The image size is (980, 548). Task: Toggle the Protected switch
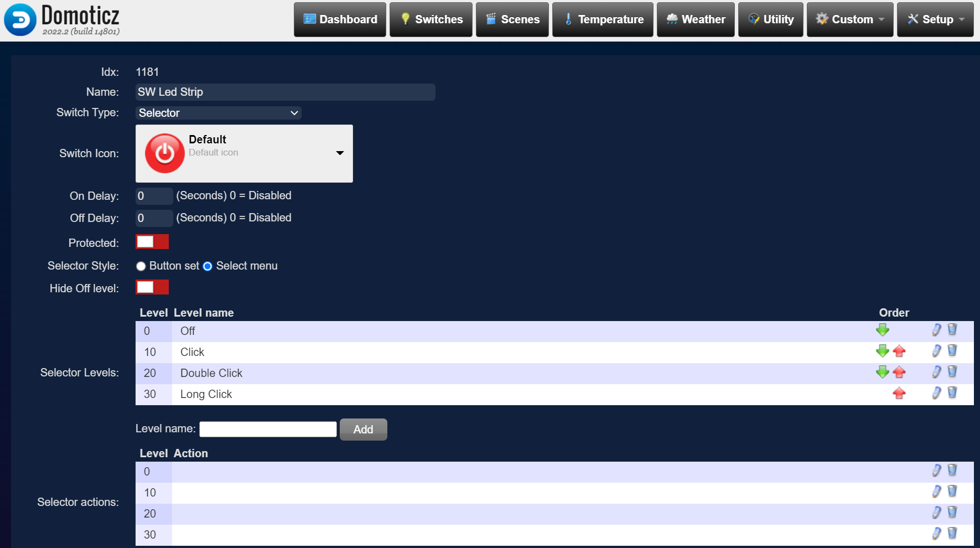tap(152, 242)
